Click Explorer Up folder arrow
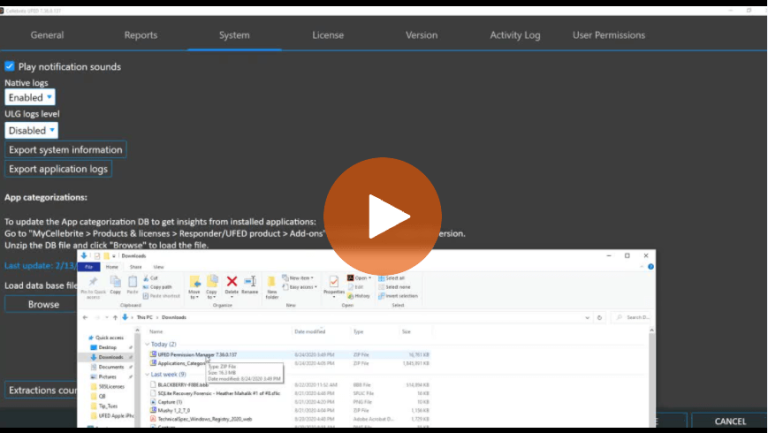The height and width of the screenshot is (433, 768). [115, 317]
